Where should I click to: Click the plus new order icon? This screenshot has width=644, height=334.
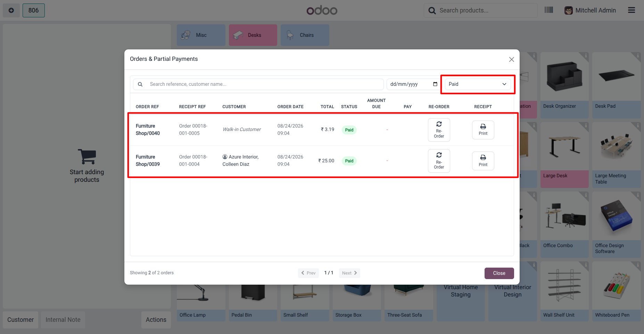(x=11, y=10)
